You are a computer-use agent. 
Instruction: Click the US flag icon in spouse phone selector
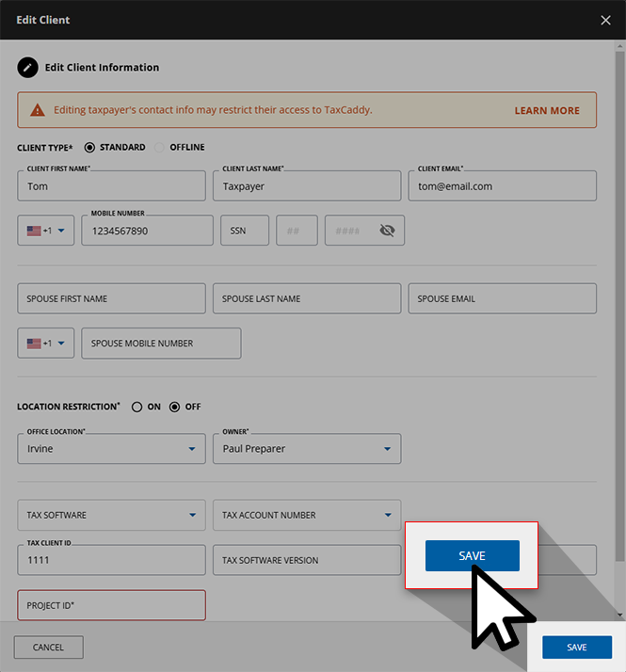point(34,344)
